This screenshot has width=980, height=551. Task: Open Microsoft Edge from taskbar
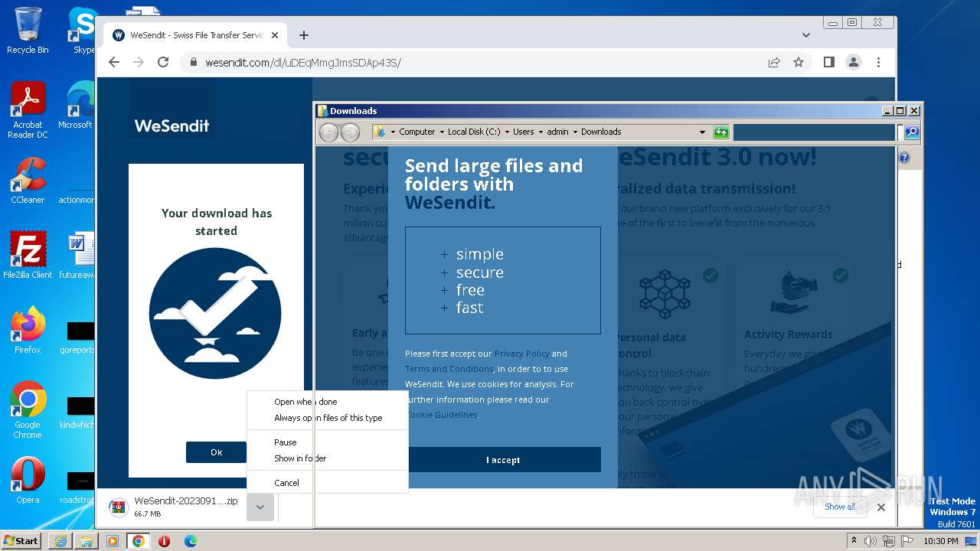(x=191, y=541)
